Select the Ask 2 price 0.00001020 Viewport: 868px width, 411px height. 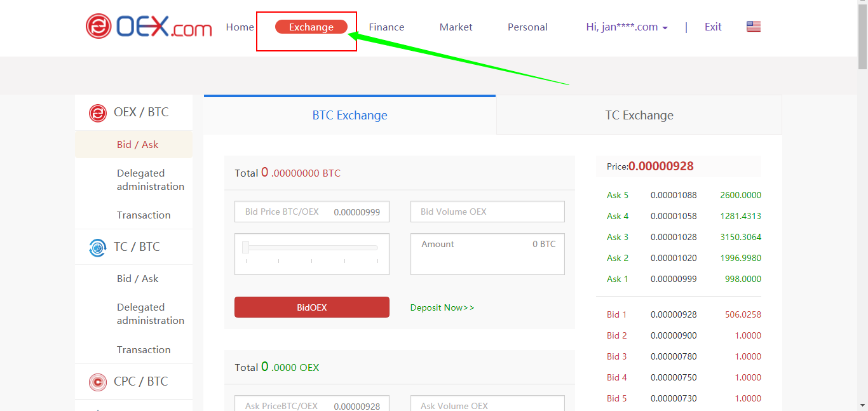click(674, 258)
